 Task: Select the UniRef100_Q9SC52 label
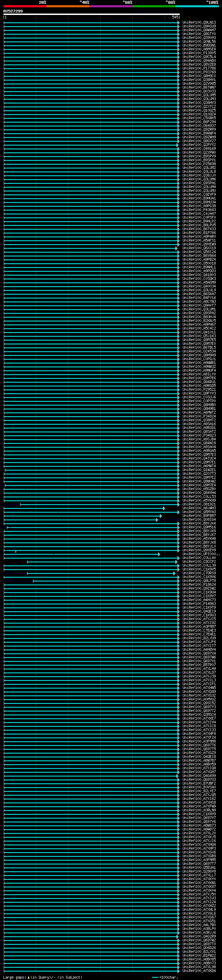[x=199, y=703]
